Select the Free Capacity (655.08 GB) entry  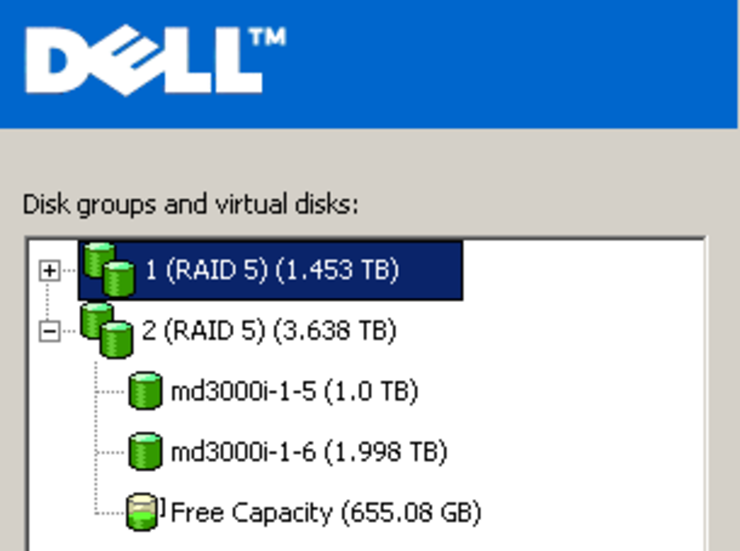326,512
